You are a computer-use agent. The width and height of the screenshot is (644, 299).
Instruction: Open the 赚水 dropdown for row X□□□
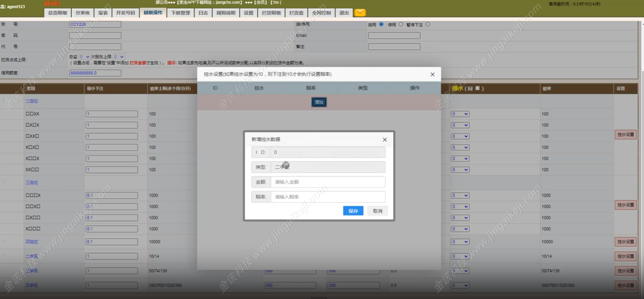[460, 229]
